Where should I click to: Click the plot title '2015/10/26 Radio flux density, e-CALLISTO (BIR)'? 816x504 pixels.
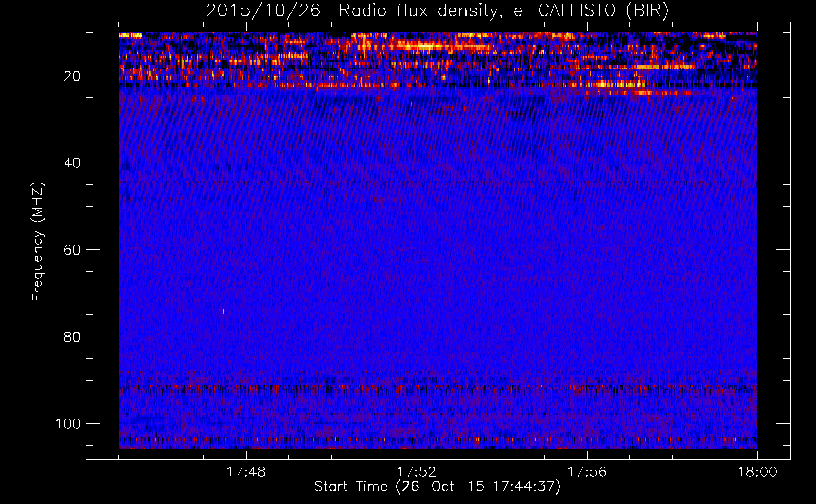pyautogui.click(x=437, y=11)
